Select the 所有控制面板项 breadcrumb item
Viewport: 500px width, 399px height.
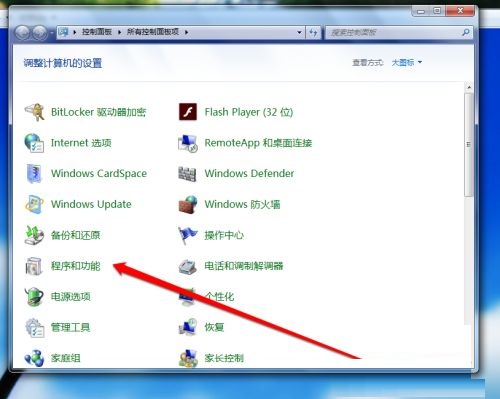(153, 32)
